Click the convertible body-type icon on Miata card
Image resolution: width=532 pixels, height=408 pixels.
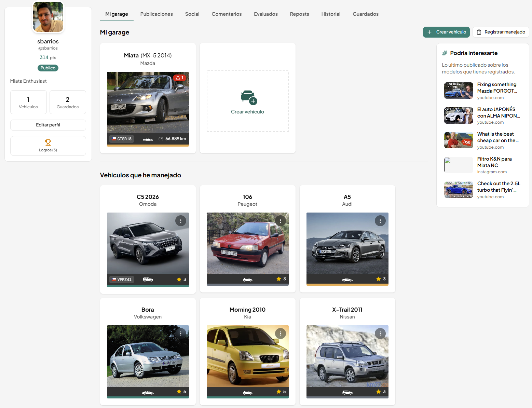point(148,139)
